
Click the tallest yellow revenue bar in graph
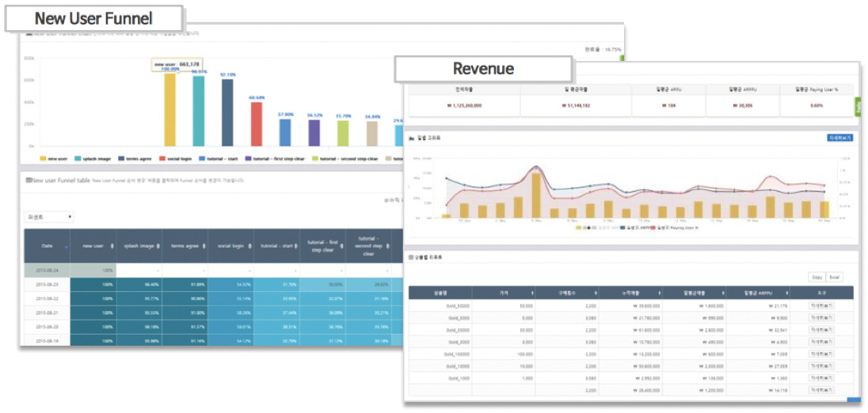(536, 195)
